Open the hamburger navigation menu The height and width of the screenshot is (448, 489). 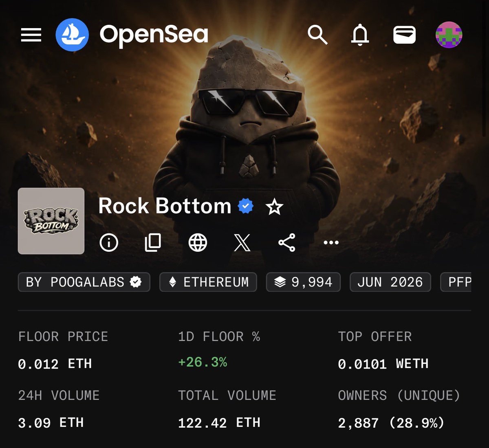31,35
